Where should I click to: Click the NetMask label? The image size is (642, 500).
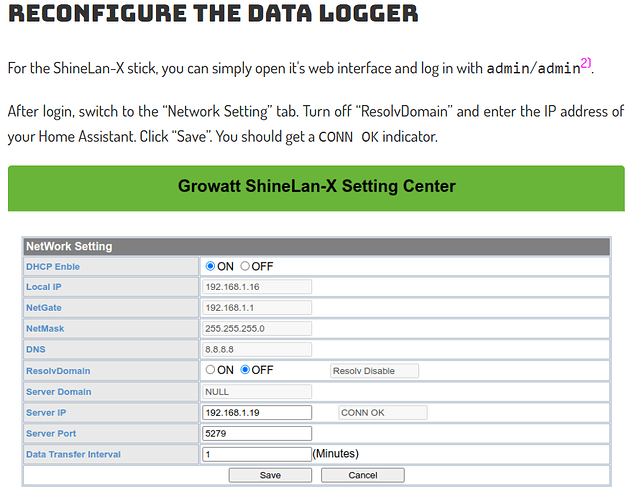[45, 328]
